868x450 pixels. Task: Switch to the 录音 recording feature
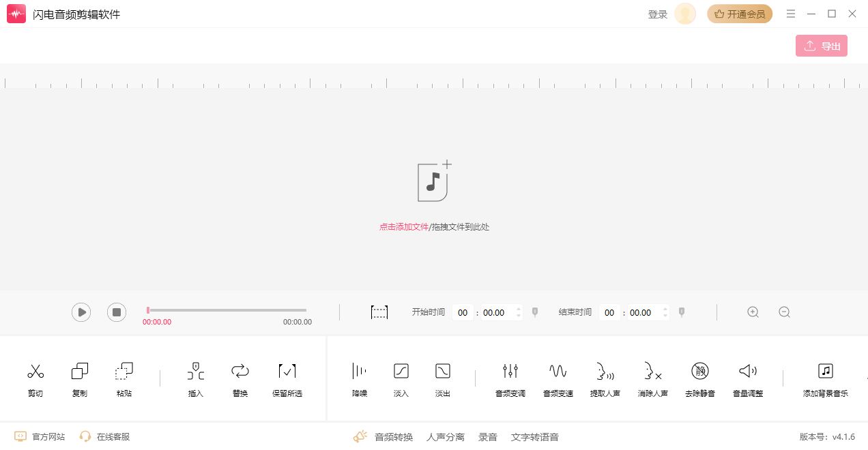coord(487,436)
